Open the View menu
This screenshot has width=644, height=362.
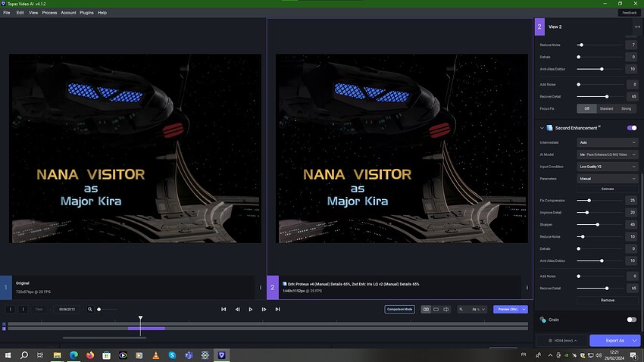click(x=33, y=13)
